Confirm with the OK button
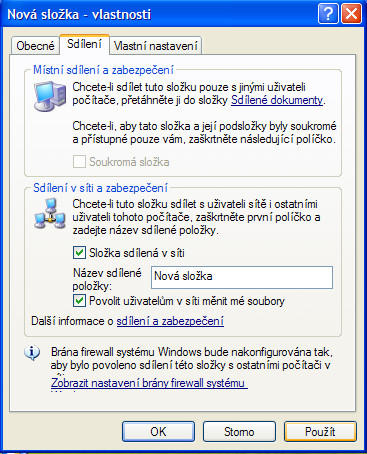 (x=158, y=432)
